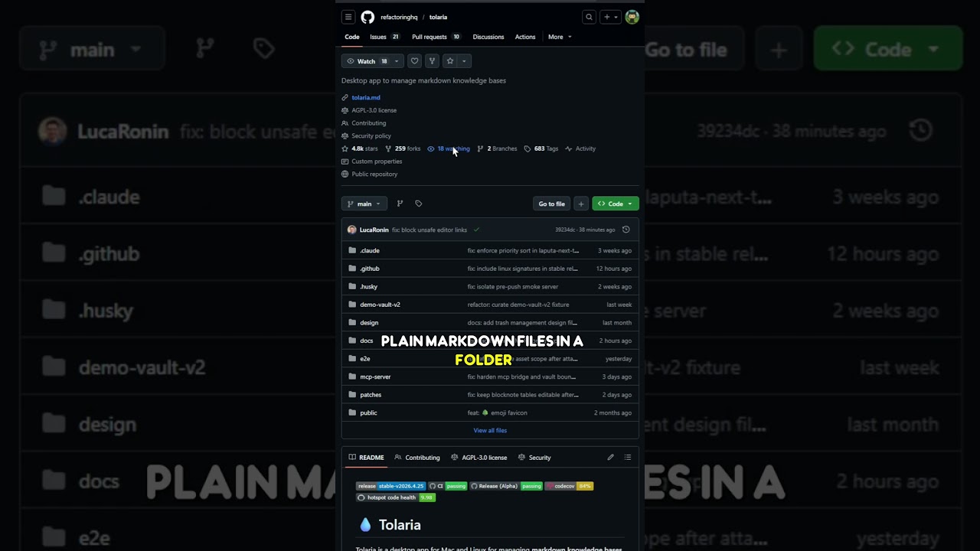Click the green commit status checkmark
The height and width of the screenshot is (551, 980).
(476, 230)
